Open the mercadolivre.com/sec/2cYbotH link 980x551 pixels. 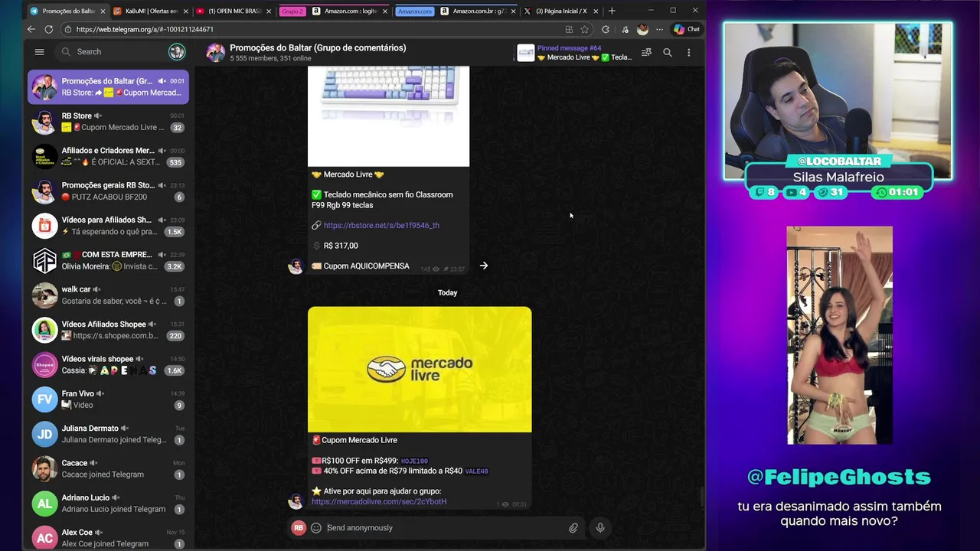point(379,502)
